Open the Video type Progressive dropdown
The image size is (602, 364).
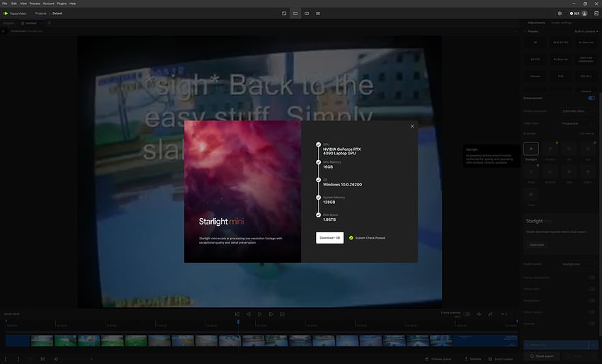(x=577, y=124)
